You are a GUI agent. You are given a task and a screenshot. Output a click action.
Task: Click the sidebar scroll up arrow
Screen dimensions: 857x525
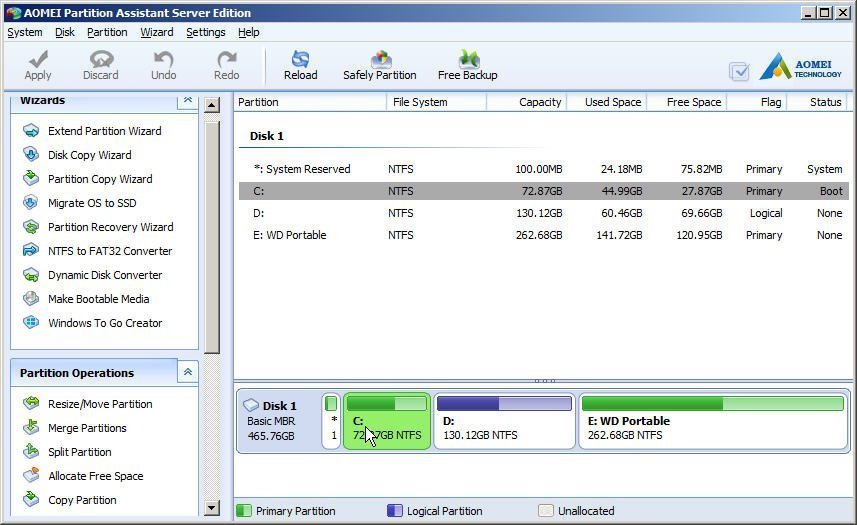(212, 105)
